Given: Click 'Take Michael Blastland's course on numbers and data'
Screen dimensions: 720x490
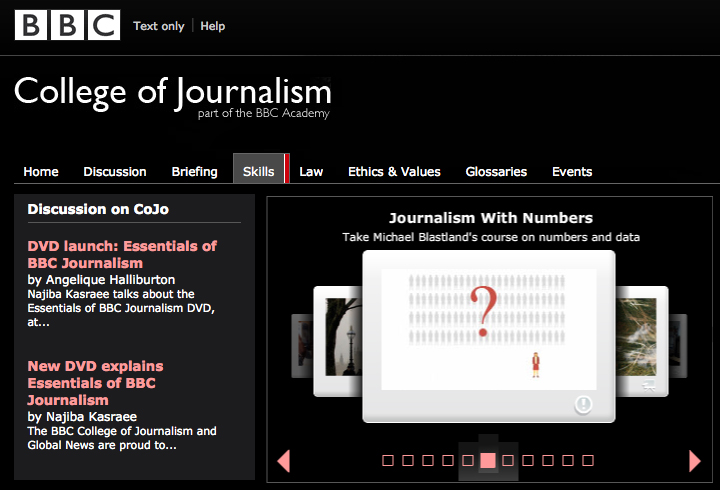Looking at the screenshot, I should click(x=491, y=237).
